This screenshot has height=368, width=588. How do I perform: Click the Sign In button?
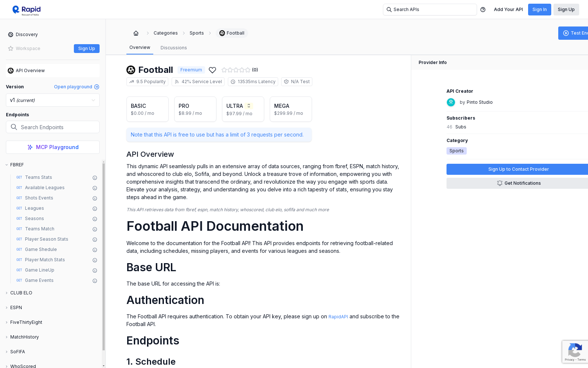[539, 10]
